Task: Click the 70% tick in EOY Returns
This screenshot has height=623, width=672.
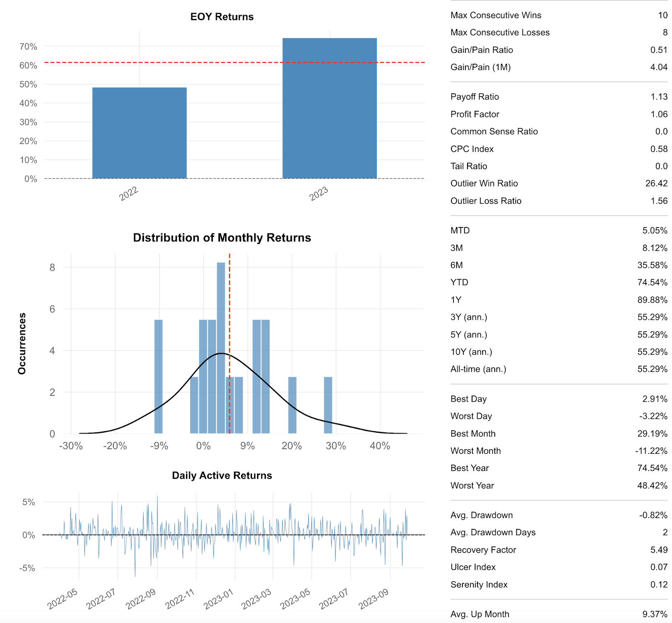Action: (x=28, y=47)
